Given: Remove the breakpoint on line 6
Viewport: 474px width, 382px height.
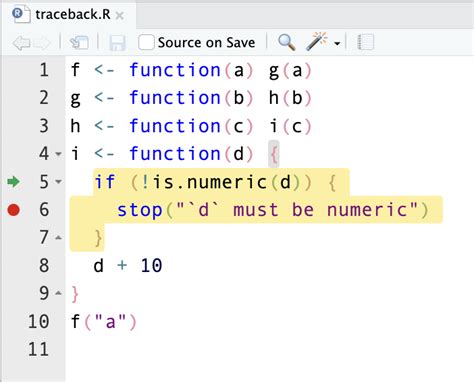Looking at the screenshot, I should pos(14,210).
